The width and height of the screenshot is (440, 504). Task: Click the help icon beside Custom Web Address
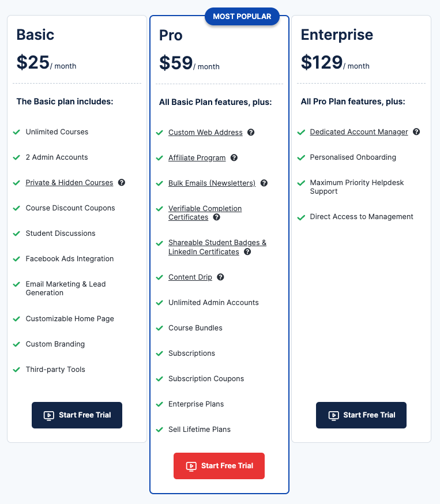[x=251, y=132]
